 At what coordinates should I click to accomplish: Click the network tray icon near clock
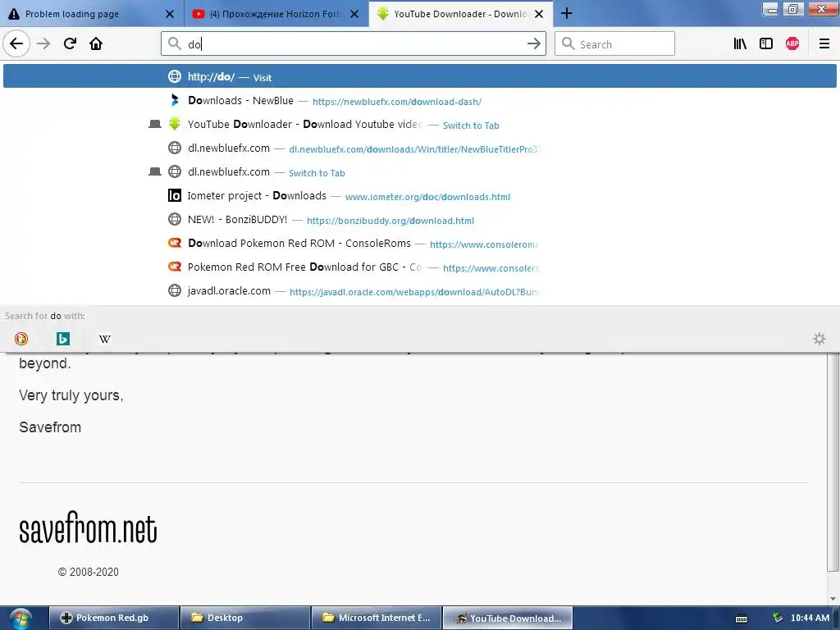pos(778,618)
